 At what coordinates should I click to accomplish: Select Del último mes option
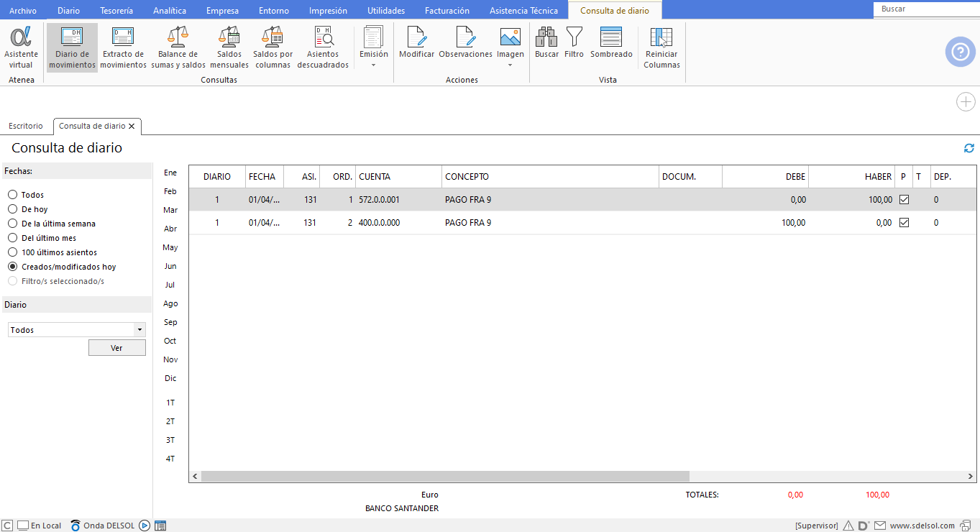pos(13,238)
